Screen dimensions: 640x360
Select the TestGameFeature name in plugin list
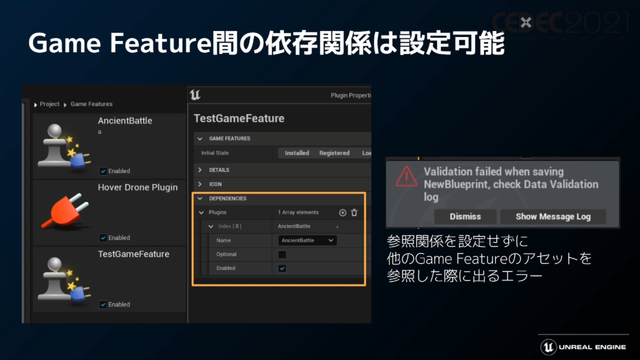[x=133, y=254]
